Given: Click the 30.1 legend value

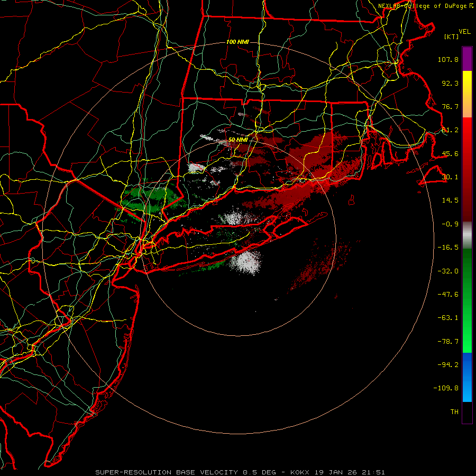Looking at the screenshot, I should (450, 177).
